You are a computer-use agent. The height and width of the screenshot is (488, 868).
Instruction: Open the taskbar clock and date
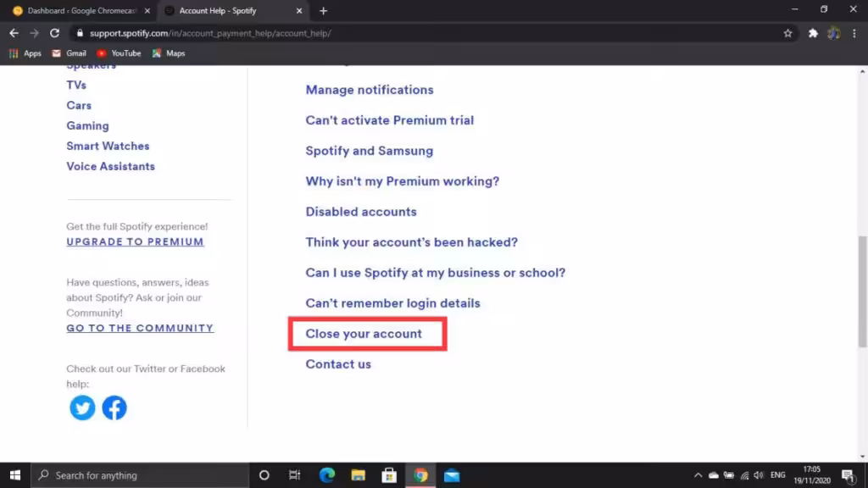[x=812, y=475]
